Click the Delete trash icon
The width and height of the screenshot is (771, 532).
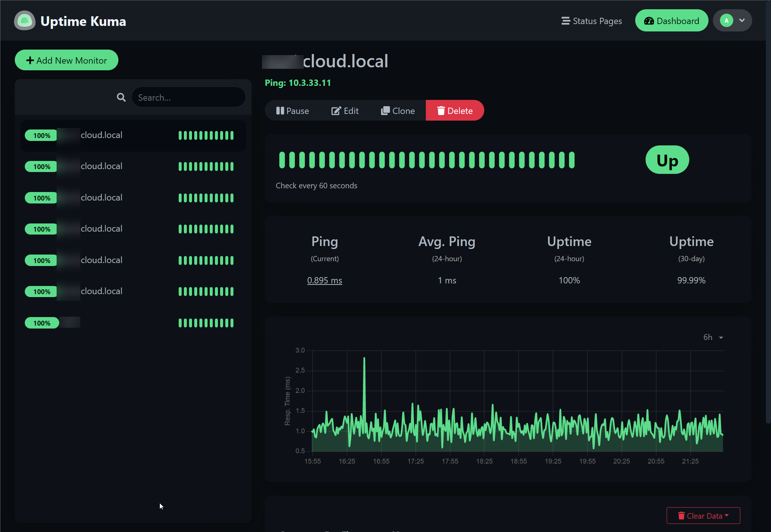441,111
